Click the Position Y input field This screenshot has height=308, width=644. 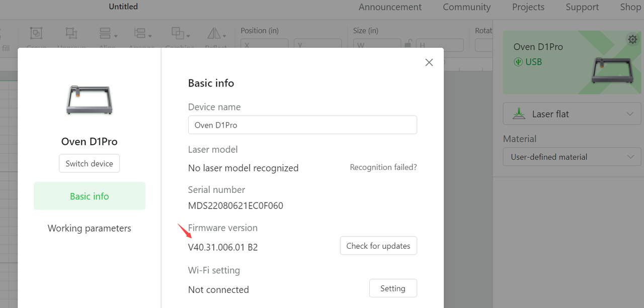coord(318,45)
